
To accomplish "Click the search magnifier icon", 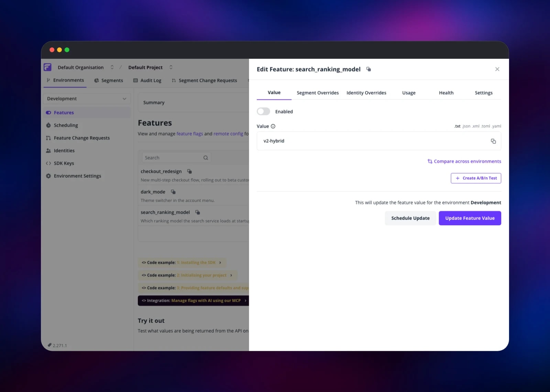I will (206, 158).
